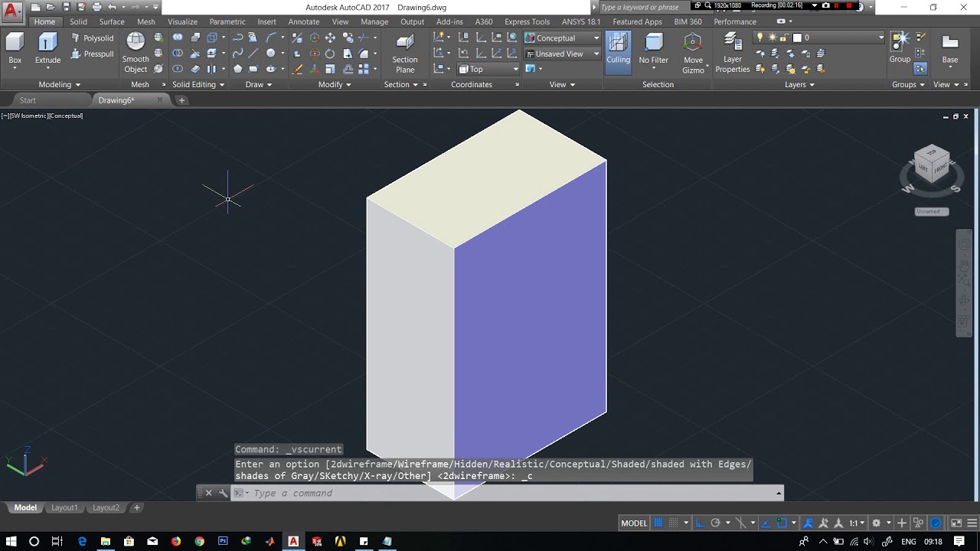Select the Rotate tool in Modify panel
Screen dimensions: 980x551
[330, 54]
